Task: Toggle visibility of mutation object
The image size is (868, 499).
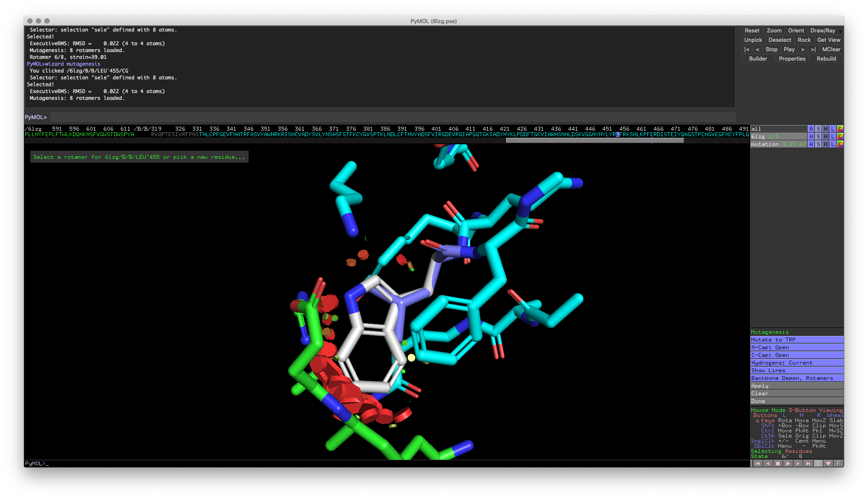Action: pyautogui.click(x=778, y=144)
